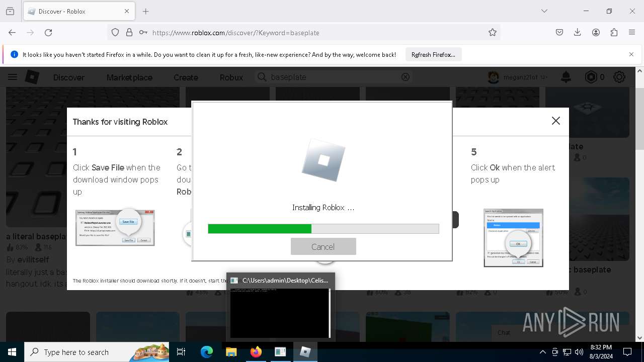Open File Explorer from the taskbar
Image resolution: width=644 pixels, height=362 pixels.
coord(231,352)
